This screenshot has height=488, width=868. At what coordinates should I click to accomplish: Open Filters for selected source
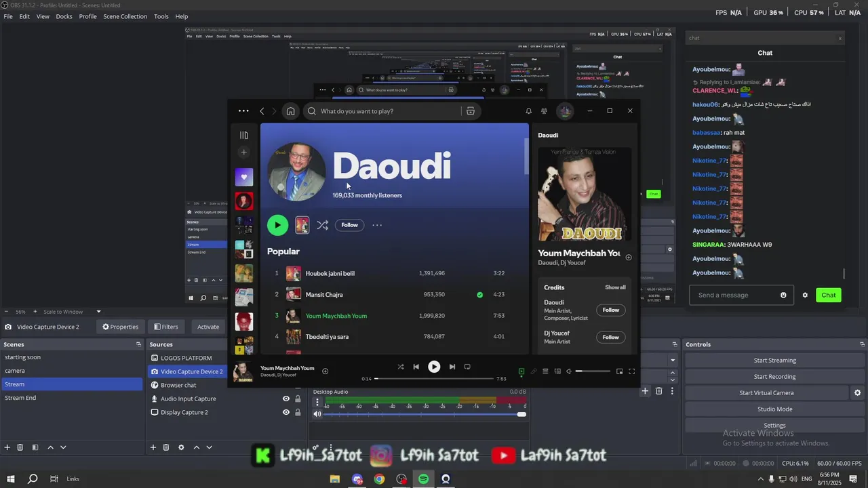(165, 327)
